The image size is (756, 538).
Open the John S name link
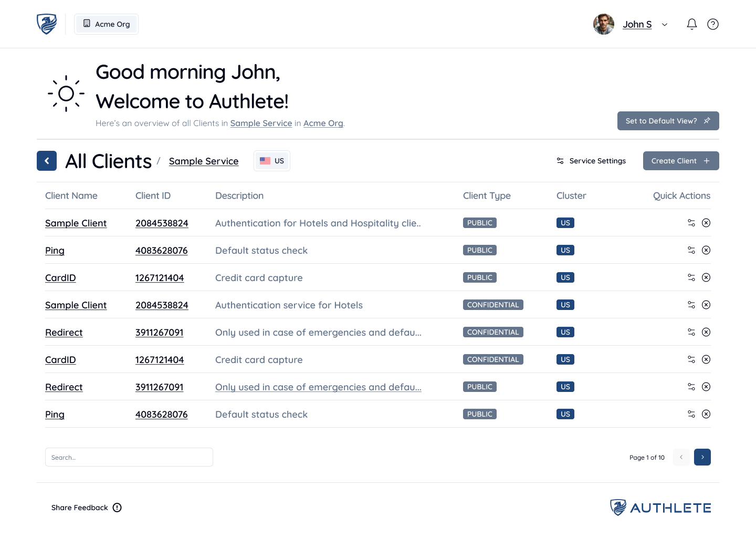637,25
